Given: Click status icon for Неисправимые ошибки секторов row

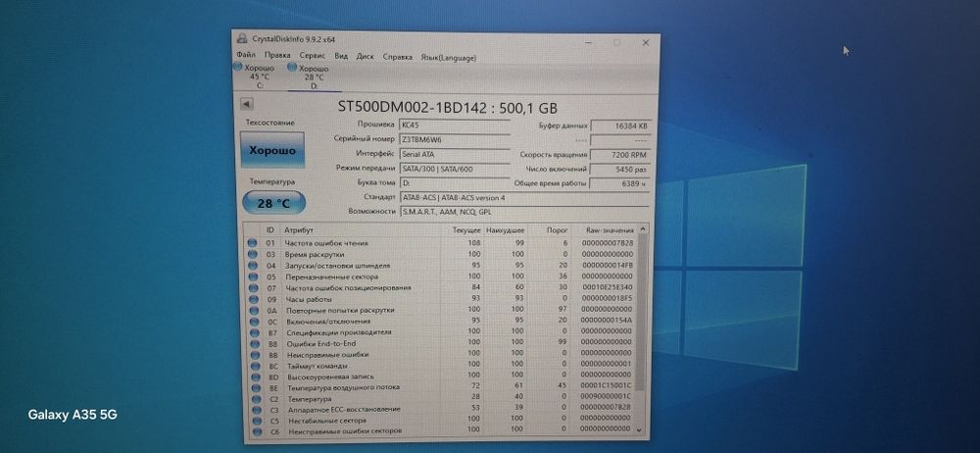Looking at the screenshot, I should click(x=256, y=431).
